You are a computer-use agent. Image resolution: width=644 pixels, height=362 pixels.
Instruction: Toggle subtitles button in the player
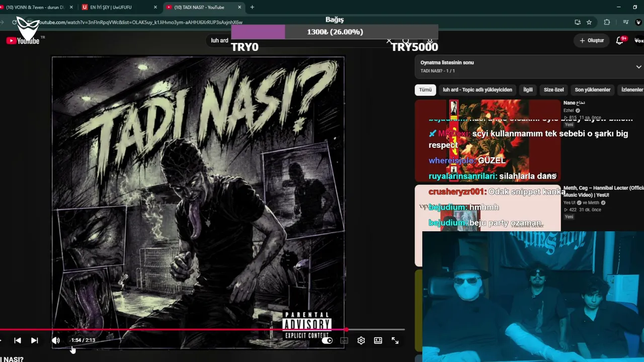click(x=344, y=340)
